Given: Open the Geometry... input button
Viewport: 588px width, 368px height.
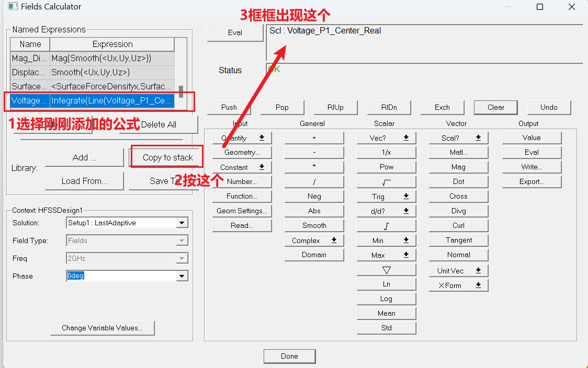Looking at the screenshot, I should tap(242, 153).
